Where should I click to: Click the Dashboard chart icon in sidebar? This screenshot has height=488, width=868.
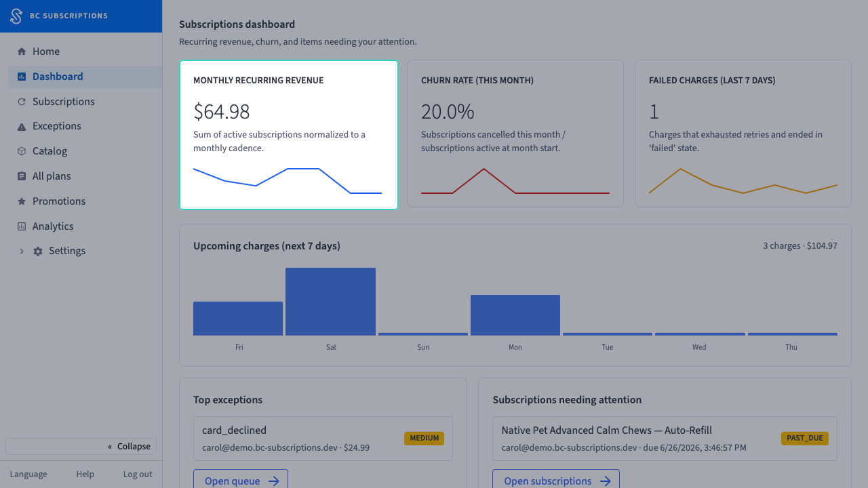22,77
